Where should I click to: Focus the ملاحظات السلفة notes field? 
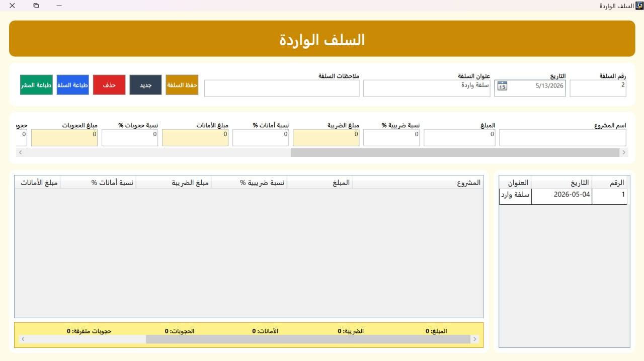tap(282, 88)
